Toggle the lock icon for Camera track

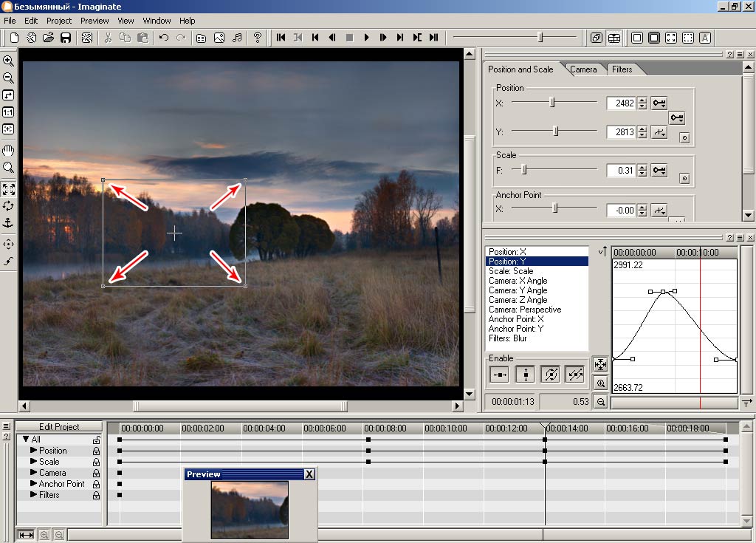[96, 473]
